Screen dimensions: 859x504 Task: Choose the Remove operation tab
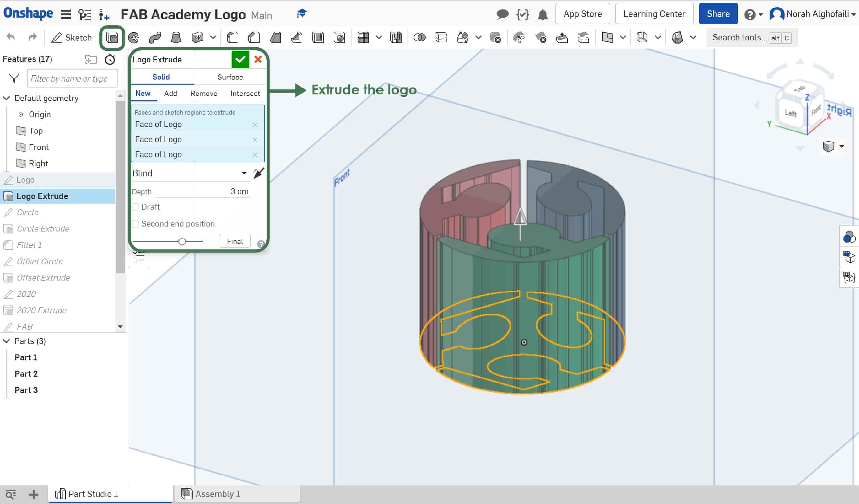point(203,94)
